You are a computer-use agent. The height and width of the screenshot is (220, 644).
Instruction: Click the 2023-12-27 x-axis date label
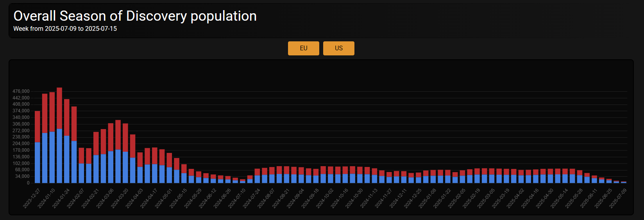31,198
